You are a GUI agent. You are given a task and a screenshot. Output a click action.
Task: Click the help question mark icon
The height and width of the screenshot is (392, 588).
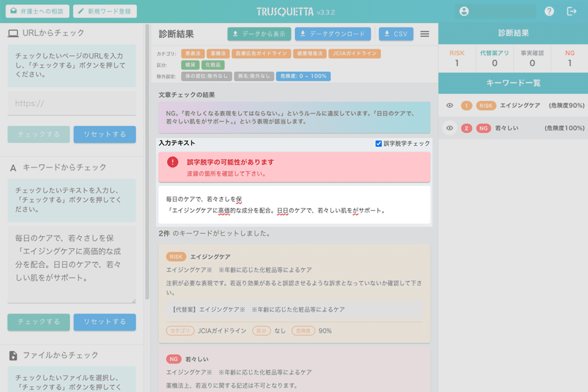[549, 11]
